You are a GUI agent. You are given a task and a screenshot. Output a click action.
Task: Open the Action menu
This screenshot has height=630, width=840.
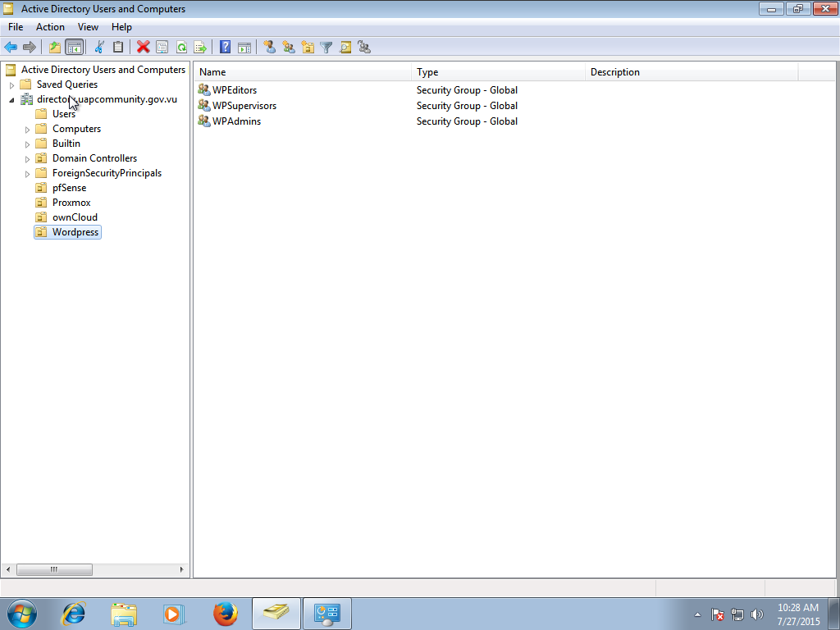(x=50, y=27)
